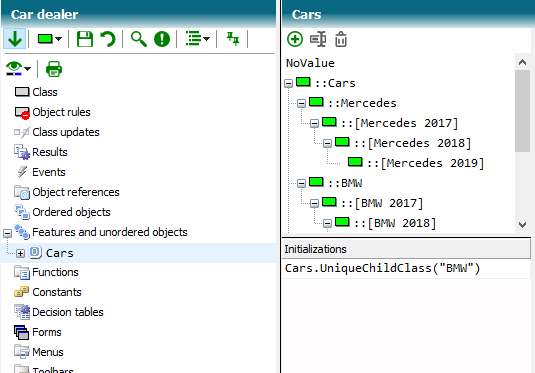Collapse the ::Cars root node
Screen dimensions: 535x373
(288, 83)
